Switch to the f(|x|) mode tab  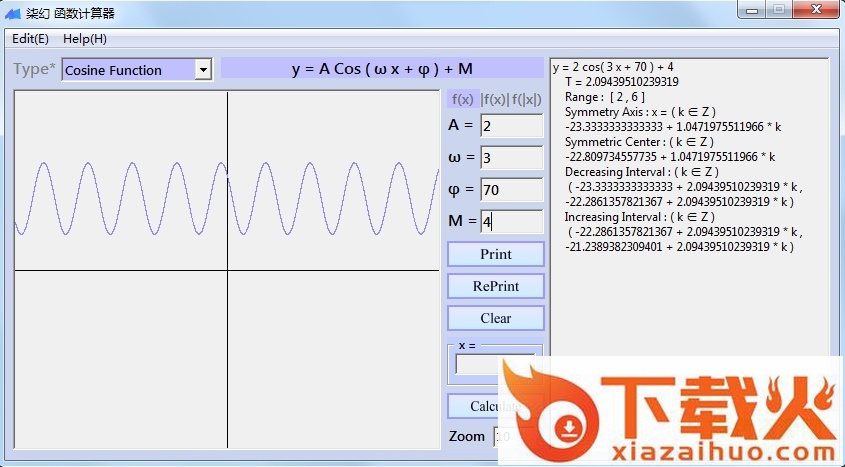pyautogui.click(x=527, y=99)
